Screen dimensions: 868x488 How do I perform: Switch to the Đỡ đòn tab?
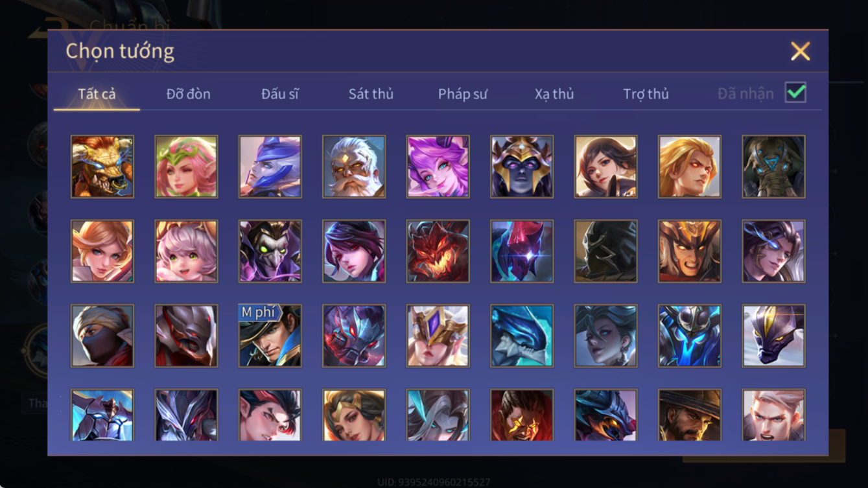pyautogui.click(x=188, y=94)
